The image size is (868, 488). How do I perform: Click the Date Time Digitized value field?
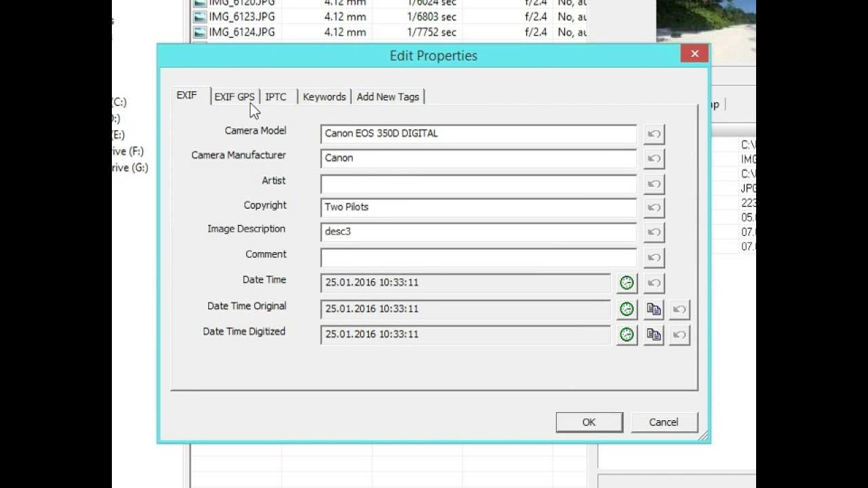466,335
